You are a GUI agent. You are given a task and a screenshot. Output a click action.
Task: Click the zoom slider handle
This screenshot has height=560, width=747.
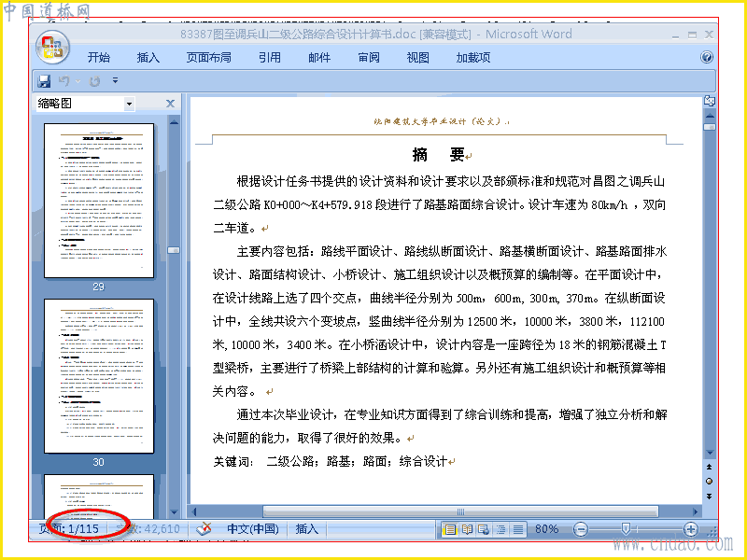[626, 528]
